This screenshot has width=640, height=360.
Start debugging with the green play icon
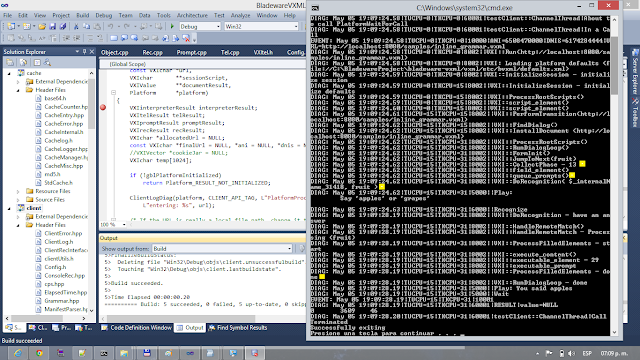pos(172,27)
